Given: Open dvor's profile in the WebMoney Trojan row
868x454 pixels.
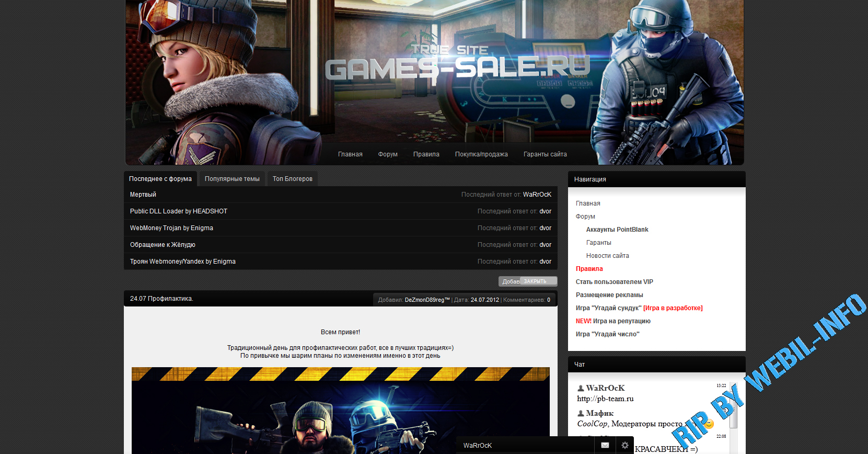Looking at the screenshot, I should tap(546, 228).
